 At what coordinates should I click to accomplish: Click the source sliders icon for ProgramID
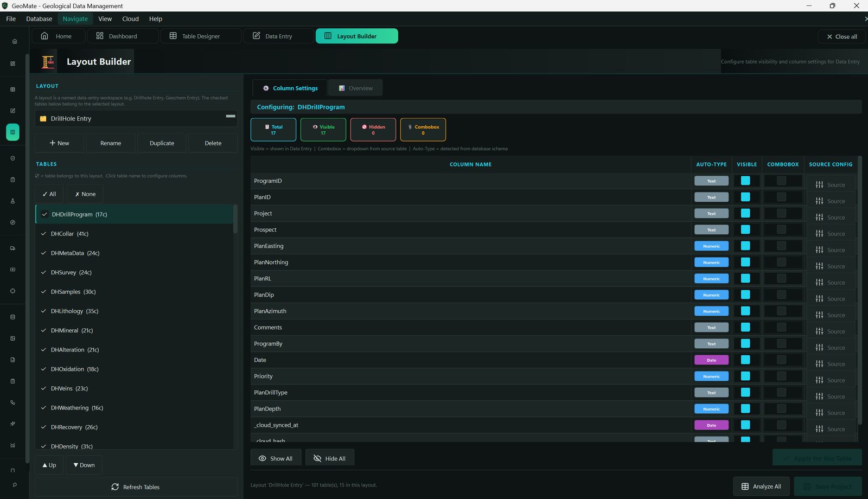[819, 185]
